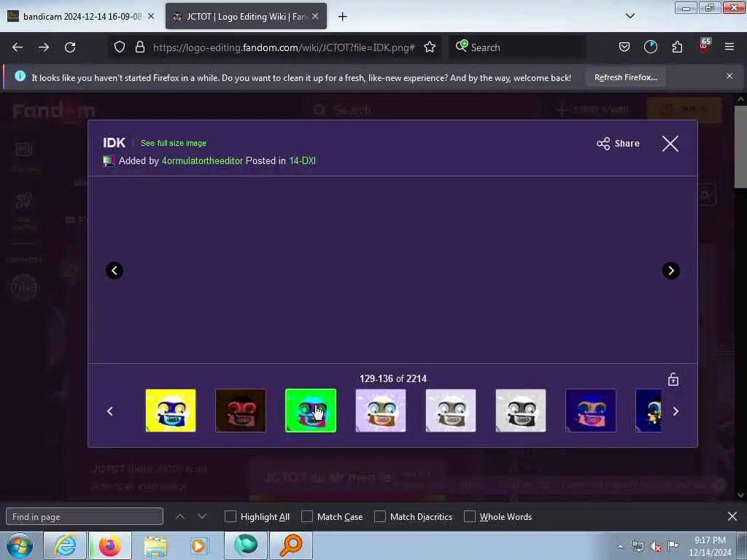The image size is (747, 560).
Task: Open the teal sphere taskbar app
Action: pos(246,545)
